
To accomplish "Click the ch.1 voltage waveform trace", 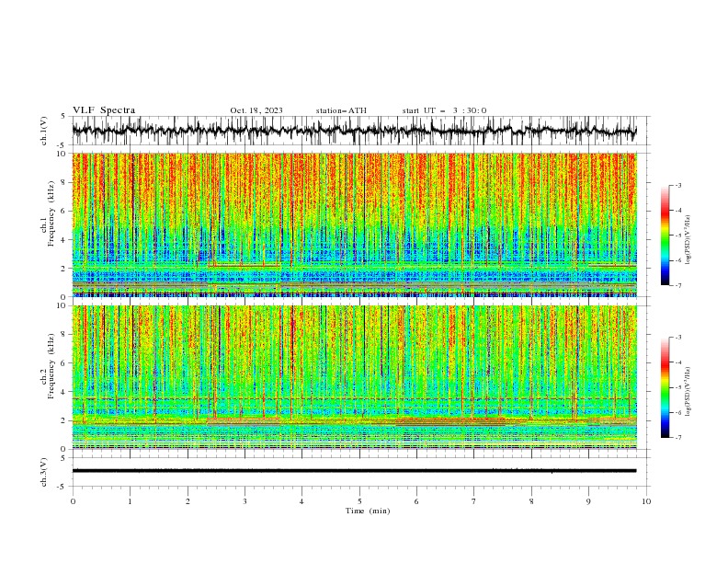I will [x=354, y=131].
